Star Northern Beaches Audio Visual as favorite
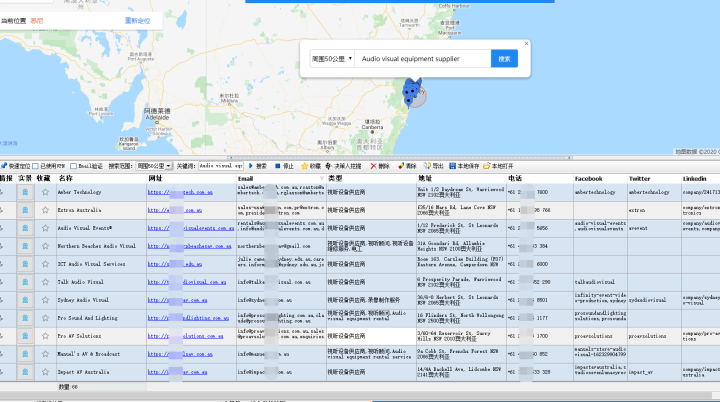 [x=45, y=246]
